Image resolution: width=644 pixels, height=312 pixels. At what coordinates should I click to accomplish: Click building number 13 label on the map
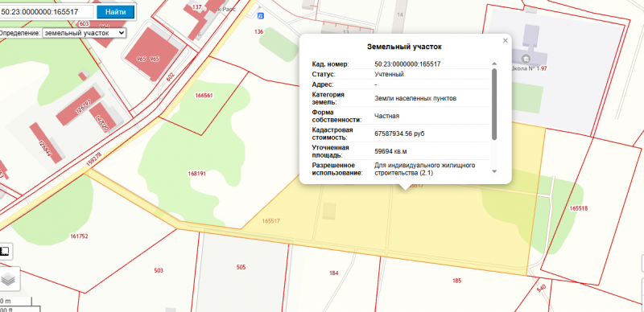(346, 32)
